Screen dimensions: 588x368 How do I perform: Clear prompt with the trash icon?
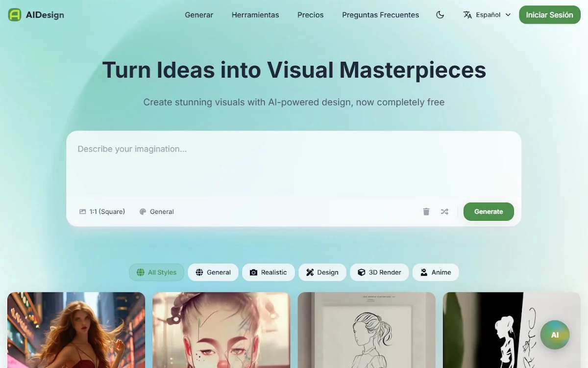pyautogui.click(x=426, y=211)
